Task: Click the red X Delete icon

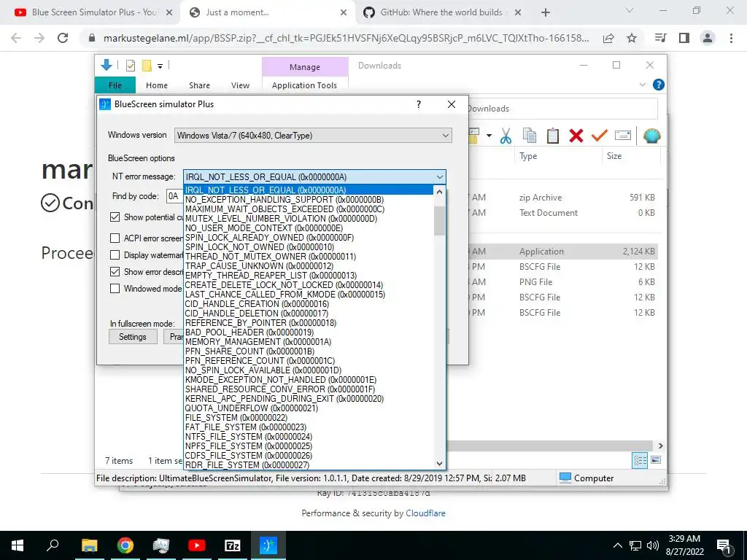Action: pos(576,136)
